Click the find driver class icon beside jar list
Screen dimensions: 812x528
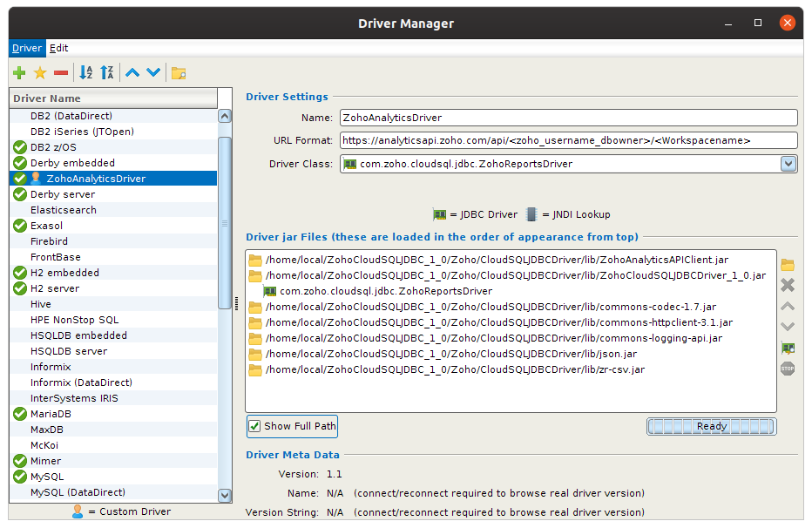[788, 349]
